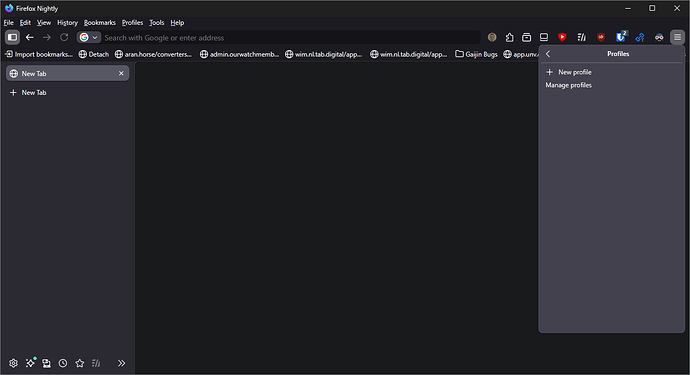Open History clock icon in sidebar
This screenshot has width=690, height=375.
pos(63,363)
